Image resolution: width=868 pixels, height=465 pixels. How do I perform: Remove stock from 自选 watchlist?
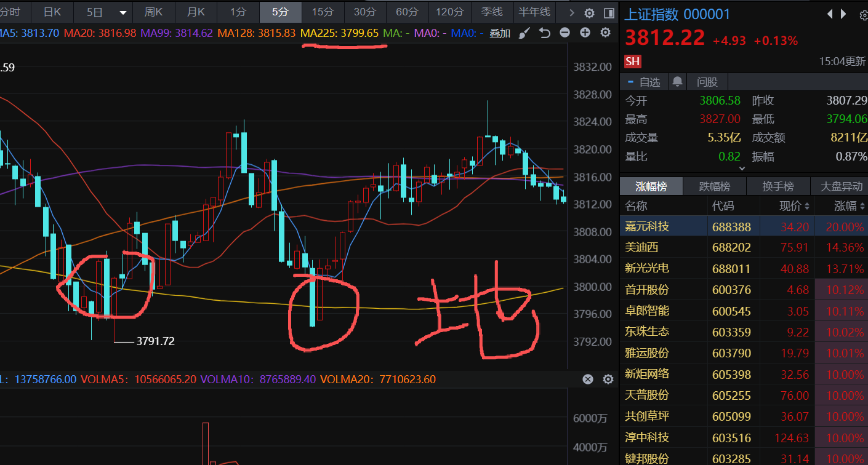[x=644, y=82]
